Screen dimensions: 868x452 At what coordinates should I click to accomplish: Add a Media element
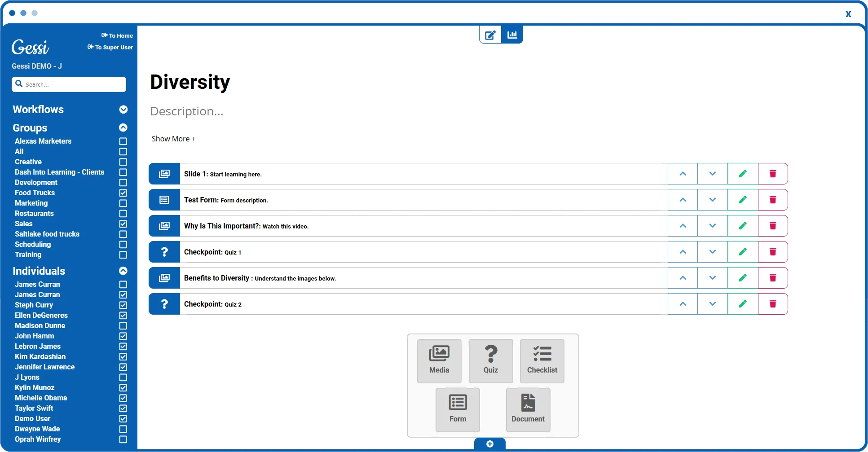coord(439,361)
